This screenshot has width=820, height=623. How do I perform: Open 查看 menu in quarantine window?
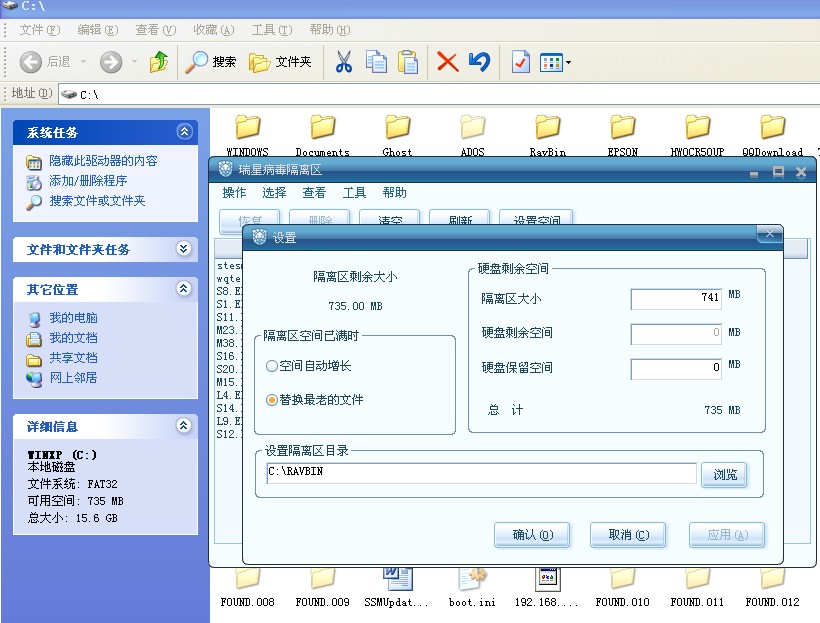[314, 192]
